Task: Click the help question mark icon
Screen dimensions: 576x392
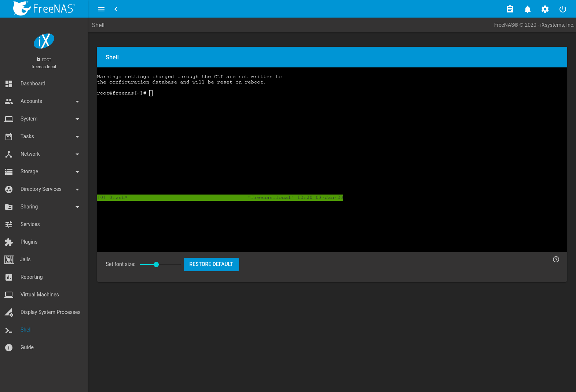Action: pyautogui.click(x=556, y=259)
